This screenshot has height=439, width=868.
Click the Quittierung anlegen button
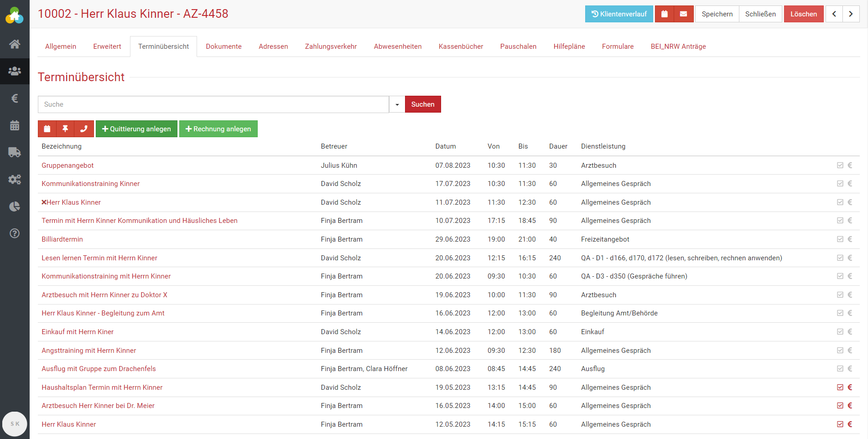click(x=136, y=129)
